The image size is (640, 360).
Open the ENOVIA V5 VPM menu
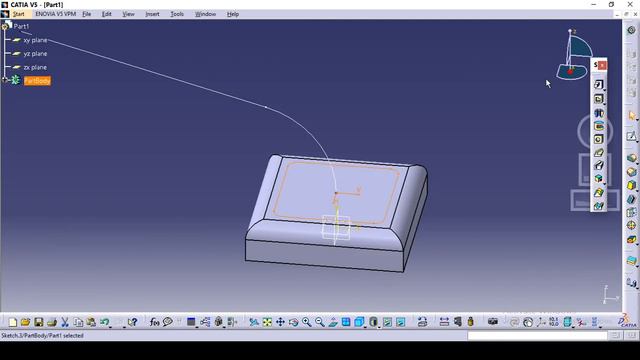[x=56, y=14]
